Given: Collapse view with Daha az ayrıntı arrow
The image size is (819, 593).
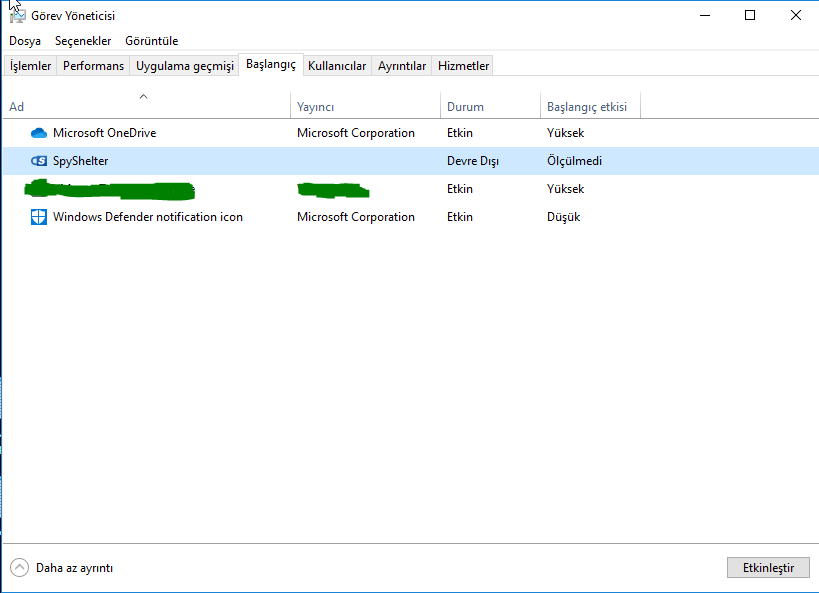Looking at the screenshot, I should pos(19,567).
